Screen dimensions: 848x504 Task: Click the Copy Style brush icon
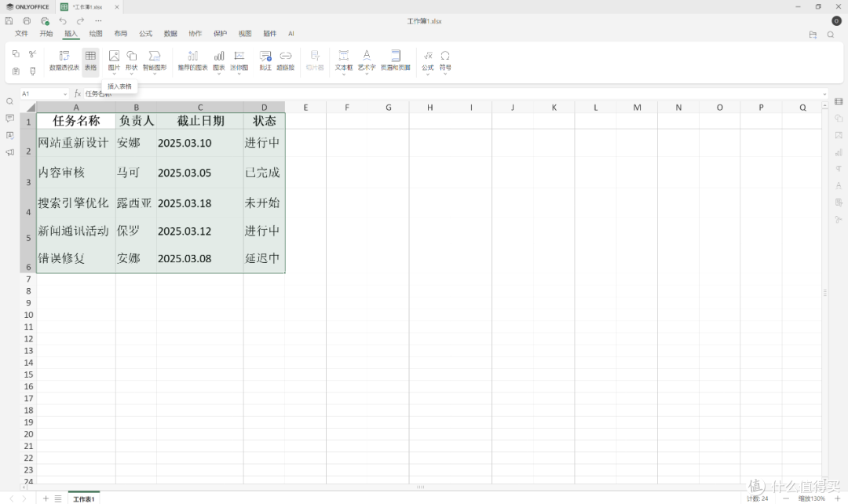tap(33, 71)
